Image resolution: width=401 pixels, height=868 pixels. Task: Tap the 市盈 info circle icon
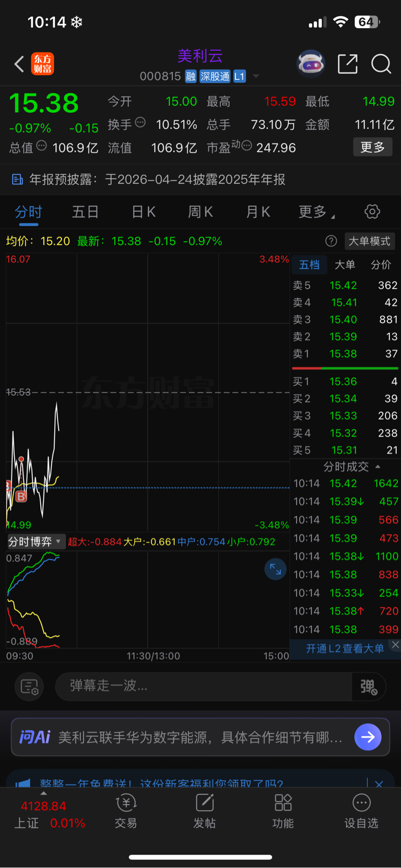click(247, 146)
